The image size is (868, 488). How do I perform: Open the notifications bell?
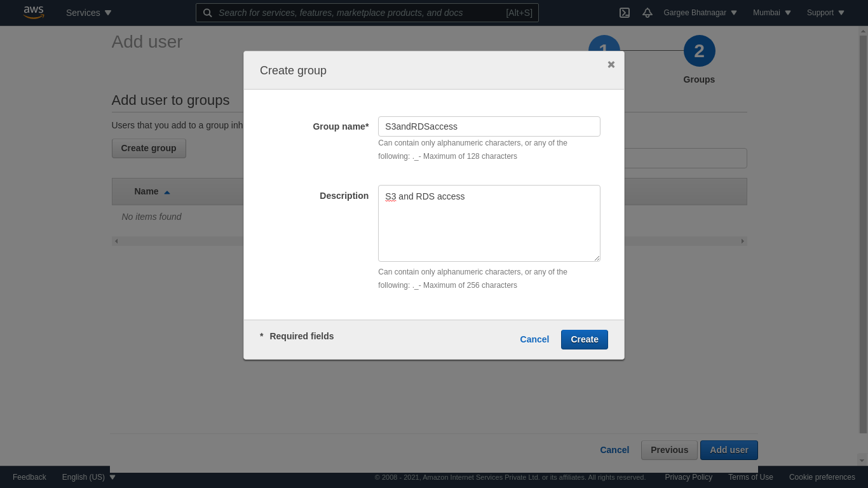(648, 13)
